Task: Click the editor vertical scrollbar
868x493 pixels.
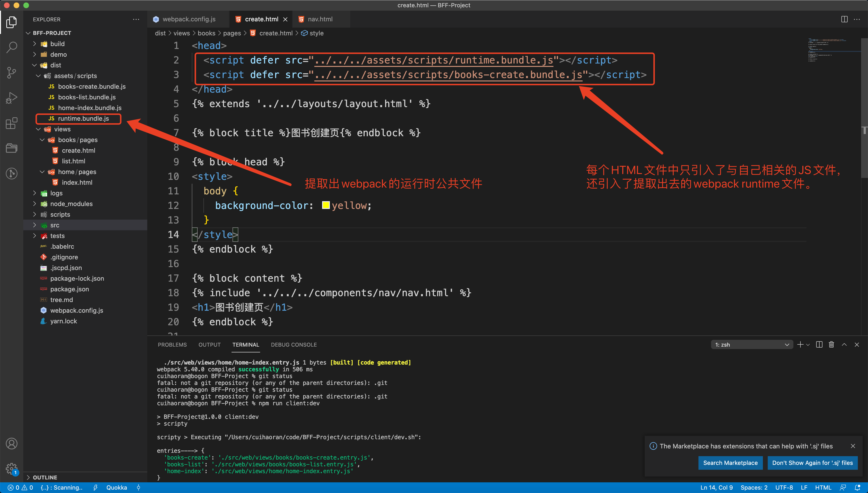Action: pyautogui.click(x=864, y=108)
